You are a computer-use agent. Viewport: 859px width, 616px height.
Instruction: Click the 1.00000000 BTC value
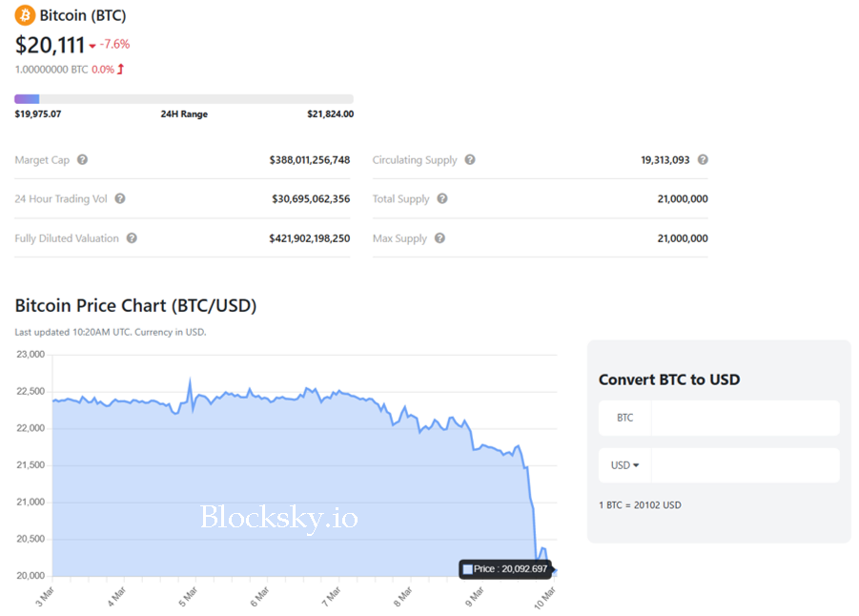pyautogui.click(x=51, y=70)
